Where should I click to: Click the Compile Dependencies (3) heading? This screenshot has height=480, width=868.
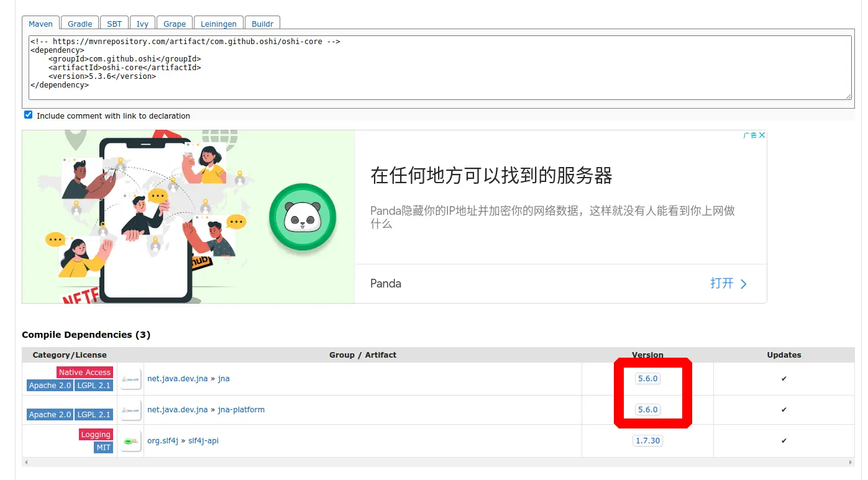[x=86, y=334]
